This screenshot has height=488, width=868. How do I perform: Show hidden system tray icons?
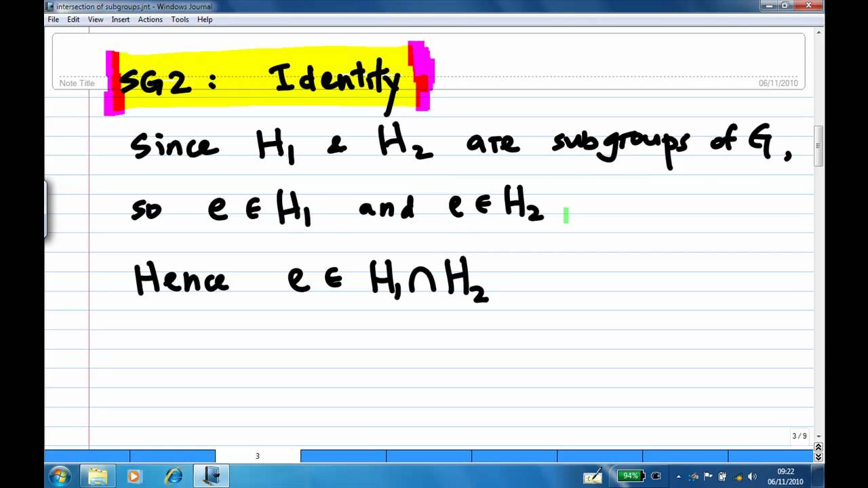click(x=679, y=476)
